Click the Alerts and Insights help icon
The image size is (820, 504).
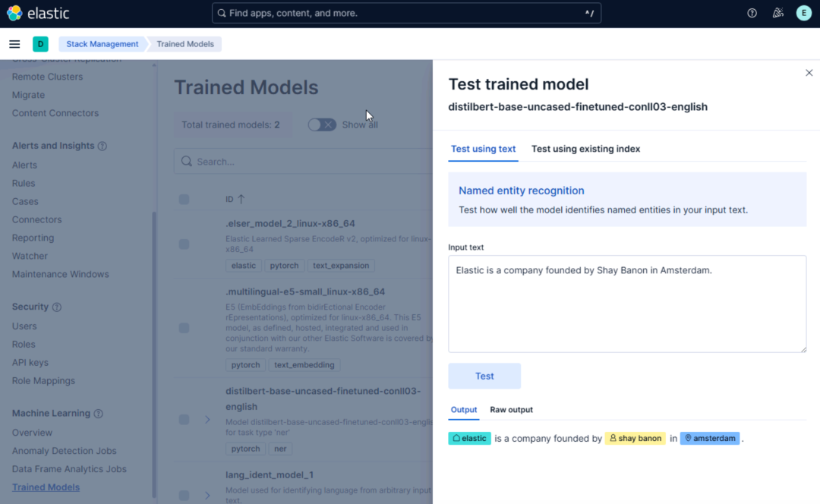[102, 146]
